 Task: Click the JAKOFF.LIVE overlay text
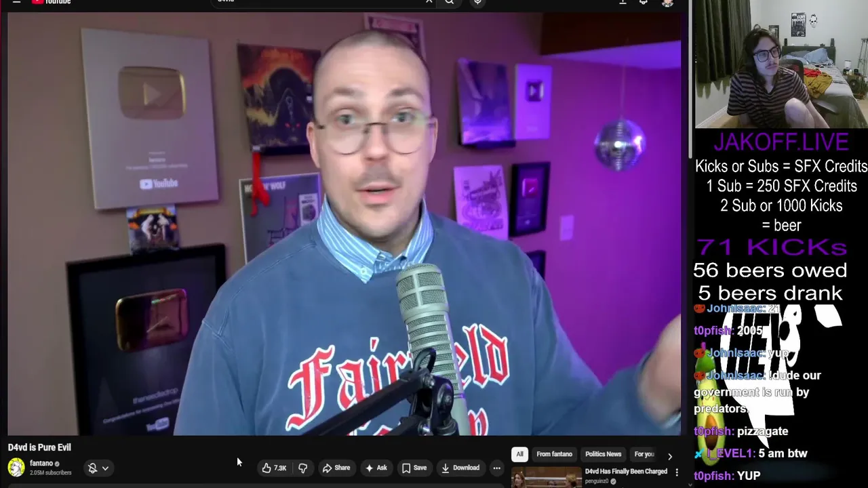pos(781,142)
